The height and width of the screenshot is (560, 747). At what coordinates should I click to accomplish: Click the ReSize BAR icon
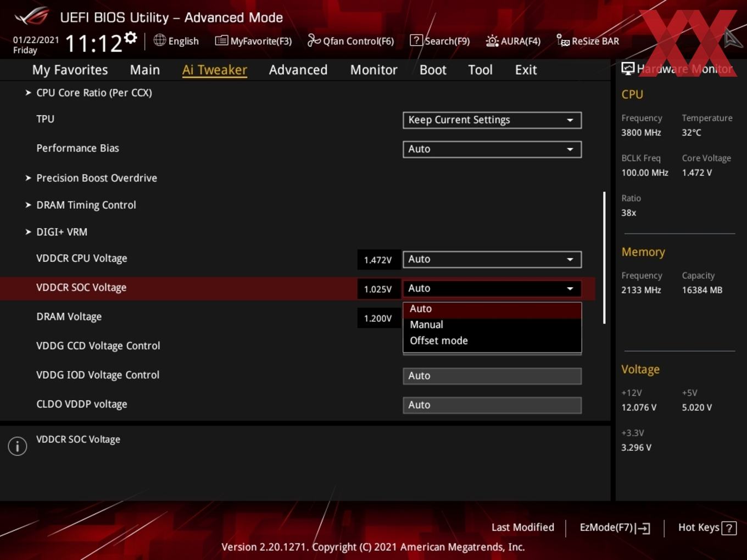563,41
